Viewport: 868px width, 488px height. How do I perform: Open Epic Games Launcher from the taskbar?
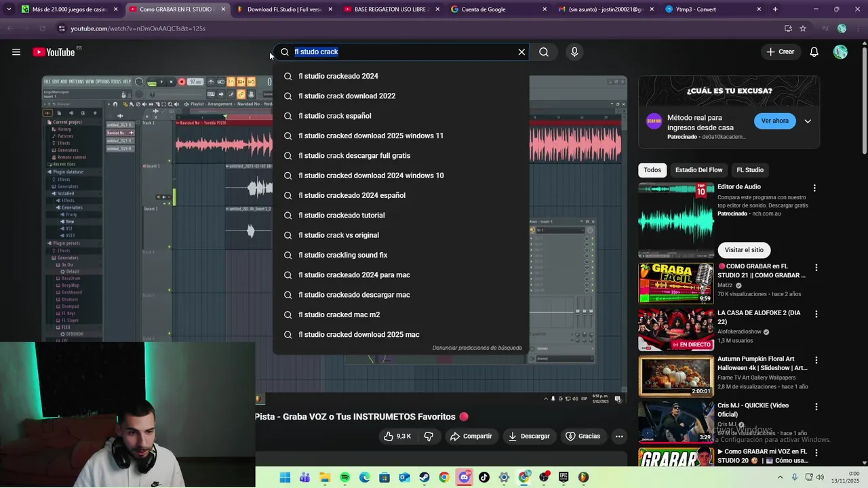563,477
